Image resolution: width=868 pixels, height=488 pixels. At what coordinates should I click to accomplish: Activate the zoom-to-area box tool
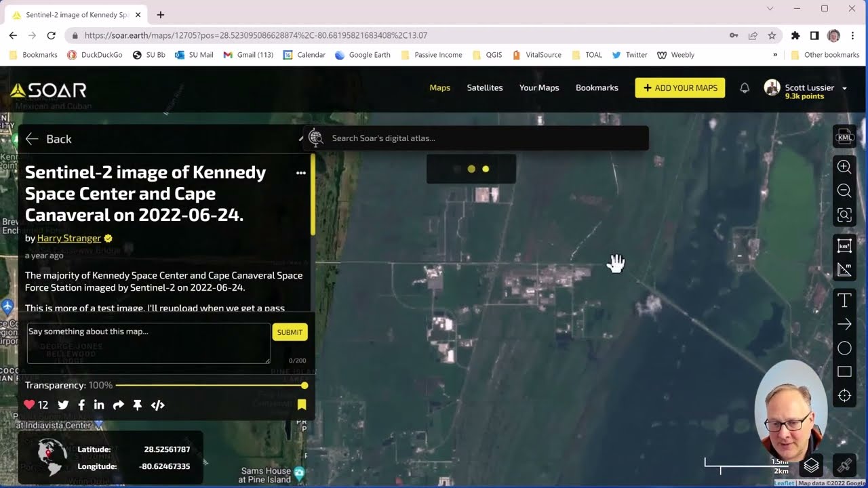coord(844,215)
